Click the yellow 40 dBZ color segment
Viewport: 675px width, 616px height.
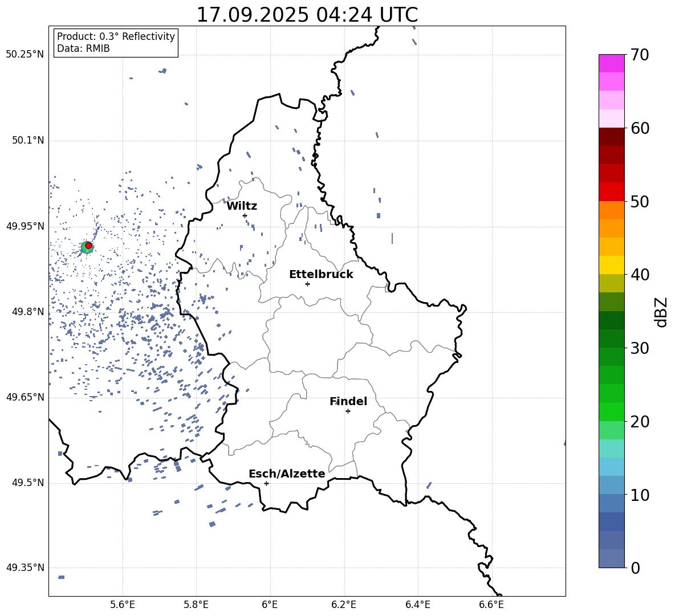(x=612, y=265)
